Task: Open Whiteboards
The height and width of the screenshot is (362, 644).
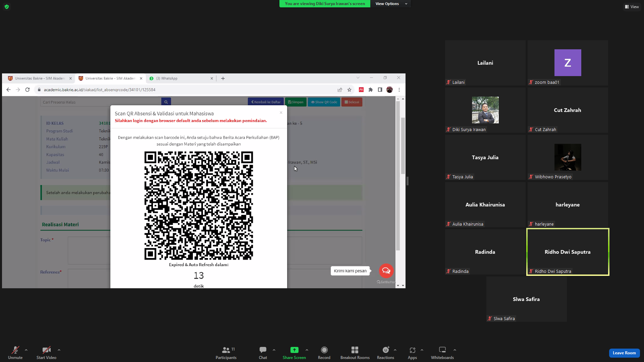Action: [442, 353]
